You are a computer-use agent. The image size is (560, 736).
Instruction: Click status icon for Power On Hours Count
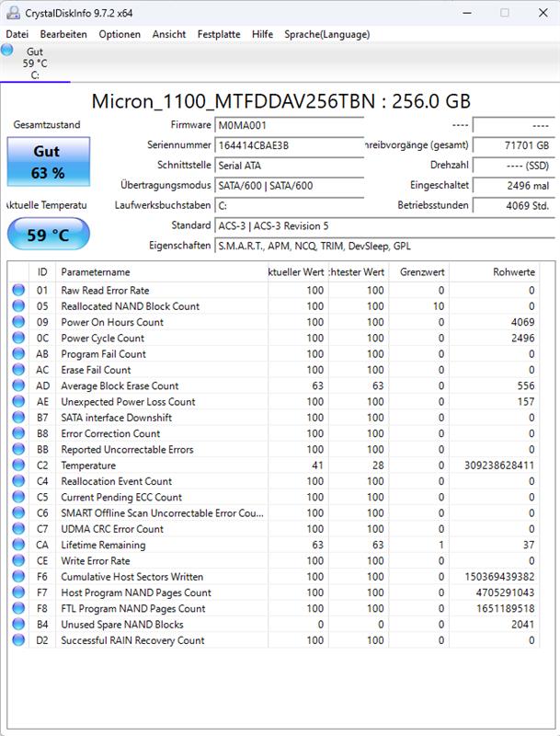pyautogui.click(x=18, y=322)
